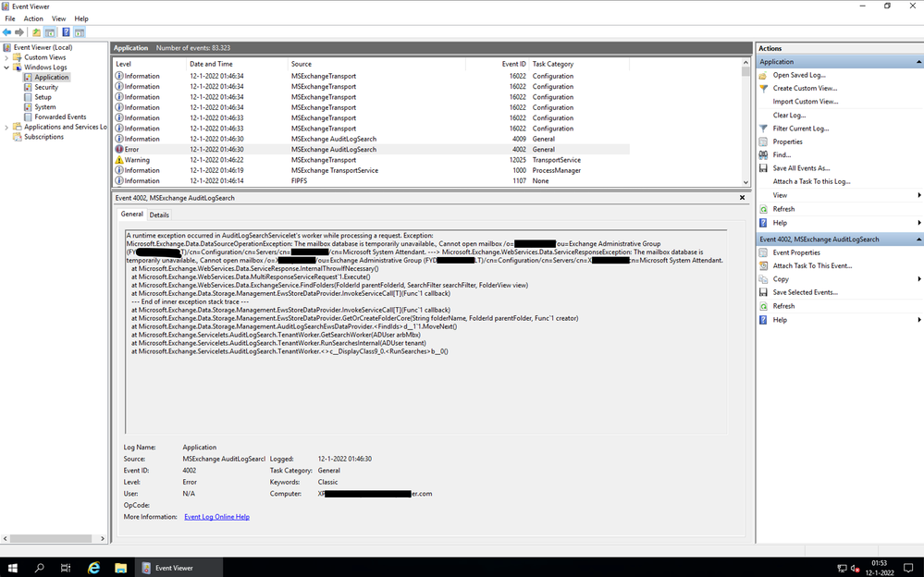Sort events by Date and Time column header

(x=237, y=64)
